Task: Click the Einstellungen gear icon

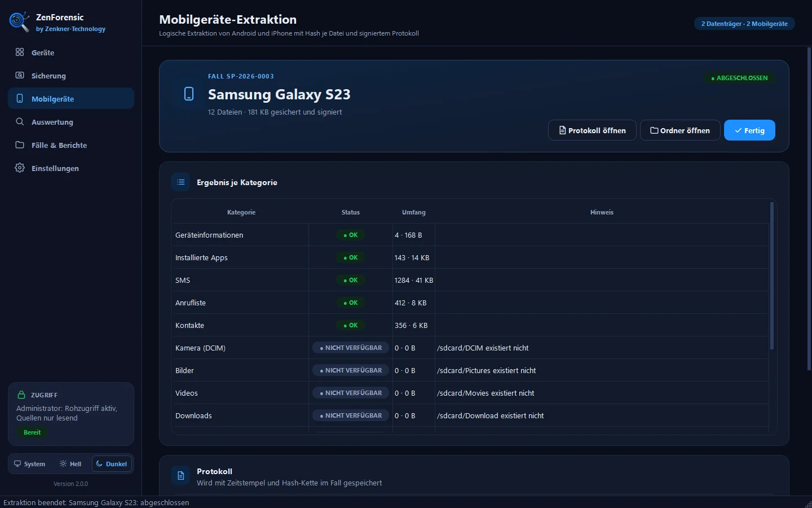Action: pos(20,168)
